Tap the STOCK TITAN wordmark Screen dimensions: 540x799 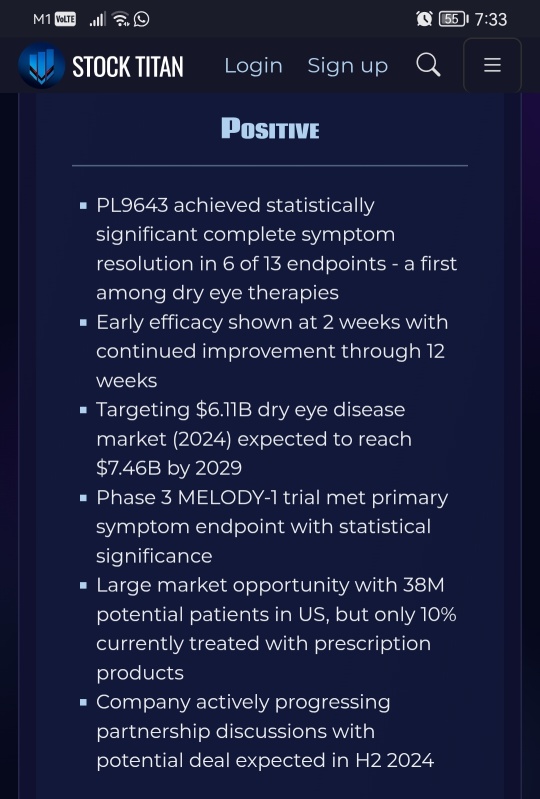(x=127, y=67)
